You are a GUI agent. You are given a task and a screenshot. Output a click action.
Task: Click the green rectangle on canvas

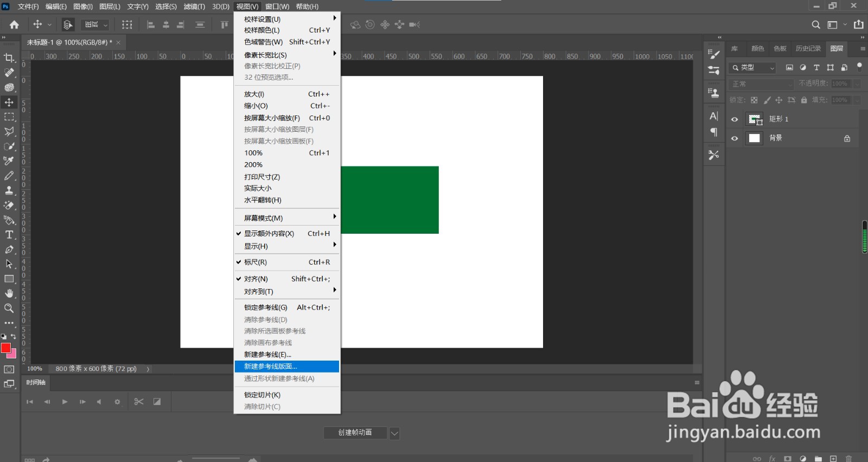click(x=390, y=200)
